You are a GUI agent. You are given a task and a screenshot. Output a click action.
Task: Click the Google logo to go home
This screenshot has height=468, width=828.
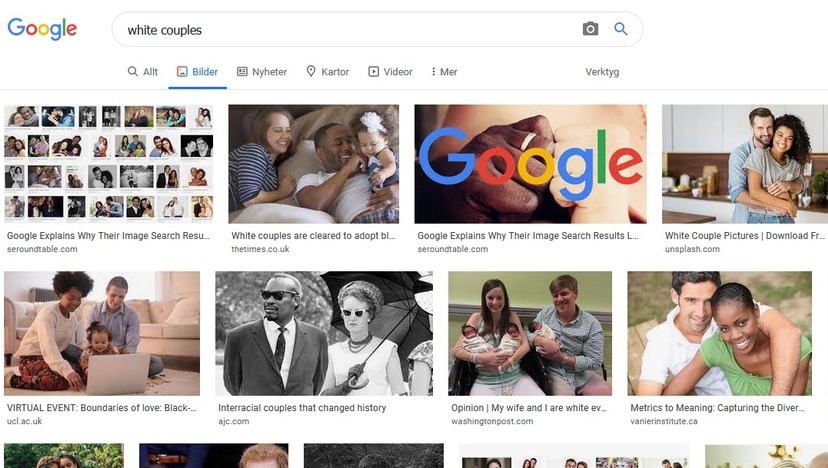click(x=42, y=29)
